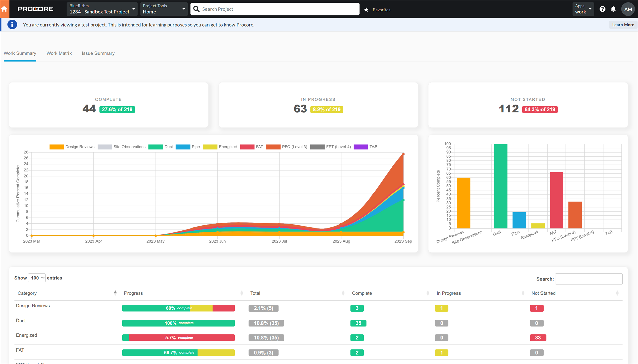Switch to the Work Matrix tab
The height and width of the screenshot is (364, 638).
59,53
